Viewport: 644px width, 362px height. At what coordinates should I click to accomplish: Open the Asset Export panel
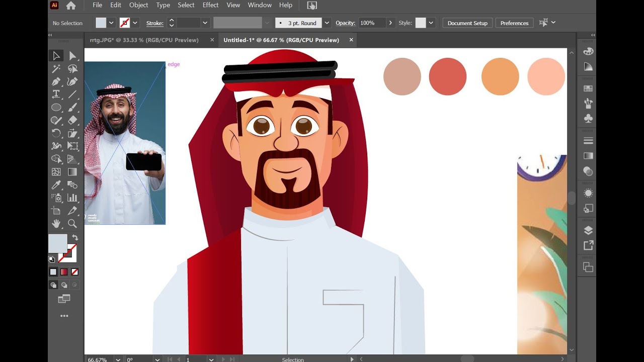(x=588, y=245)
